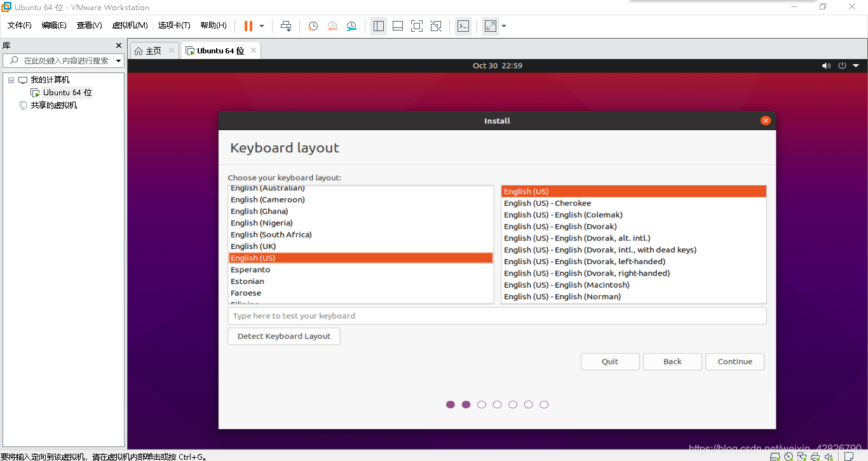Open the 选项卡(T) menu
The width and height of the screenshot is (868, 461).
pos(174,25)
